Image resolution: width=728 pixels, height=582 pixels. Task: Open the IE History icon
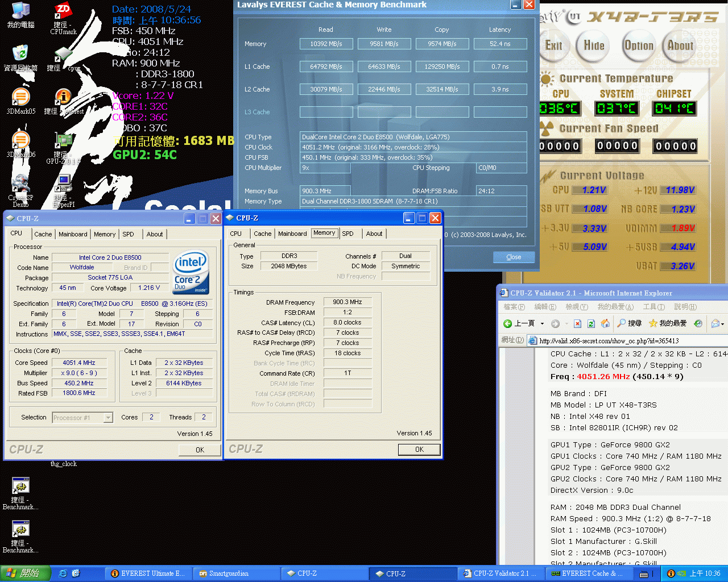698,323
